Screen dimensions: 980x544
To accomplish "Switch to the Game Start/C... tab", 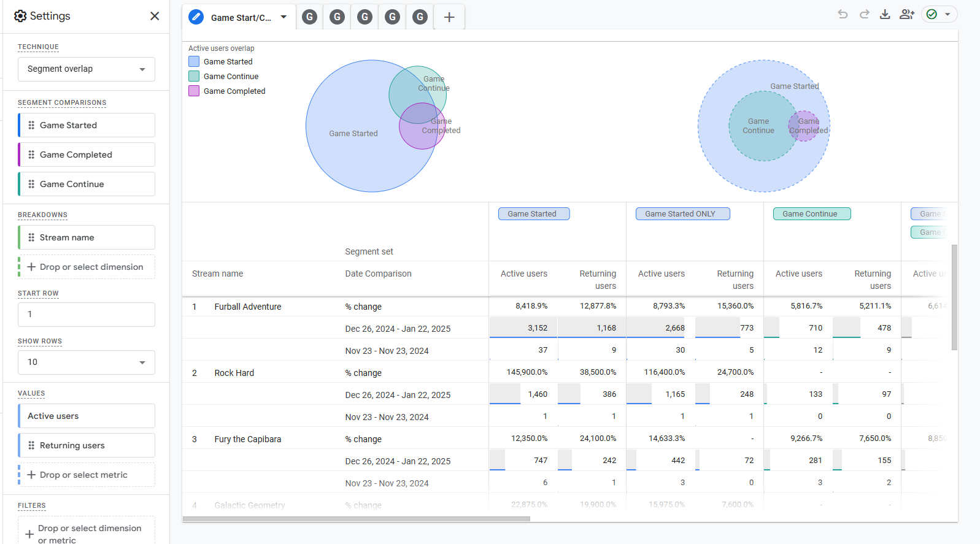I will click(239, 17).
